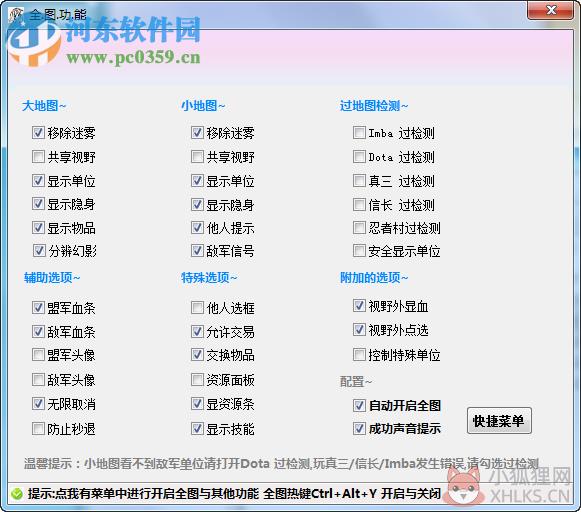Uncheck 允许交易 option
This screenshot has width=581, height=512.
[197, 332]
